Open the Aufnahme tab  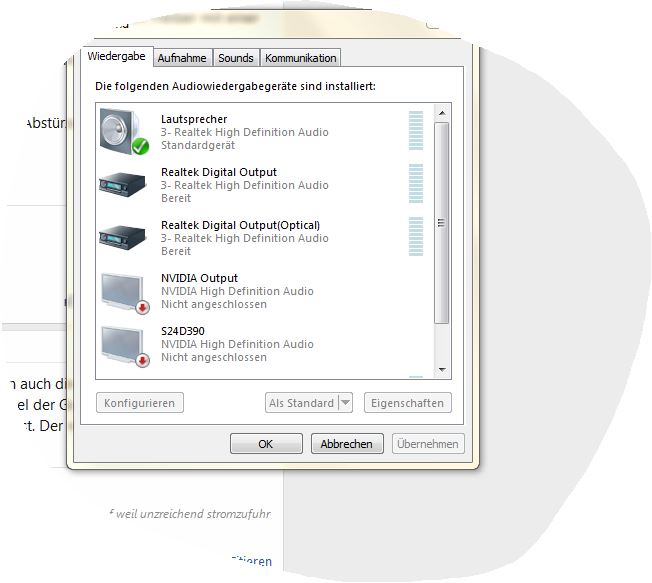pyautogui.click(x=182, y=58)
